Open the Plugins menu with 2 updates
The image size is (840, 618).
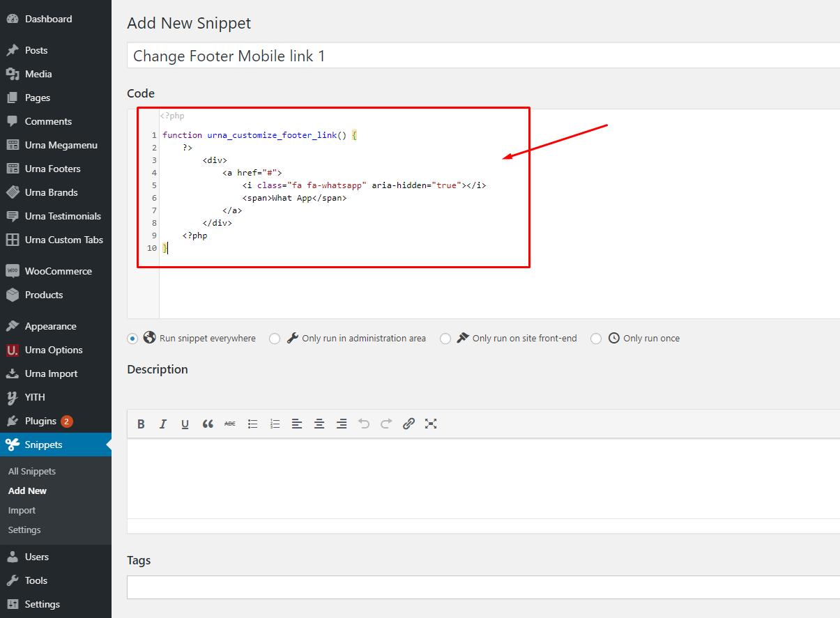click(56, 421)
